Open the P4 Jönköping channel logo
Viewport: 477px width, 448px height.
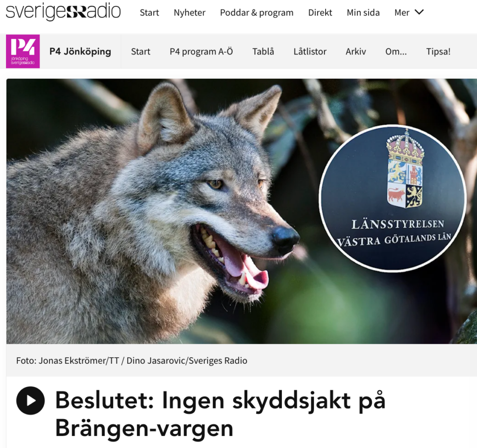(23, 51)
